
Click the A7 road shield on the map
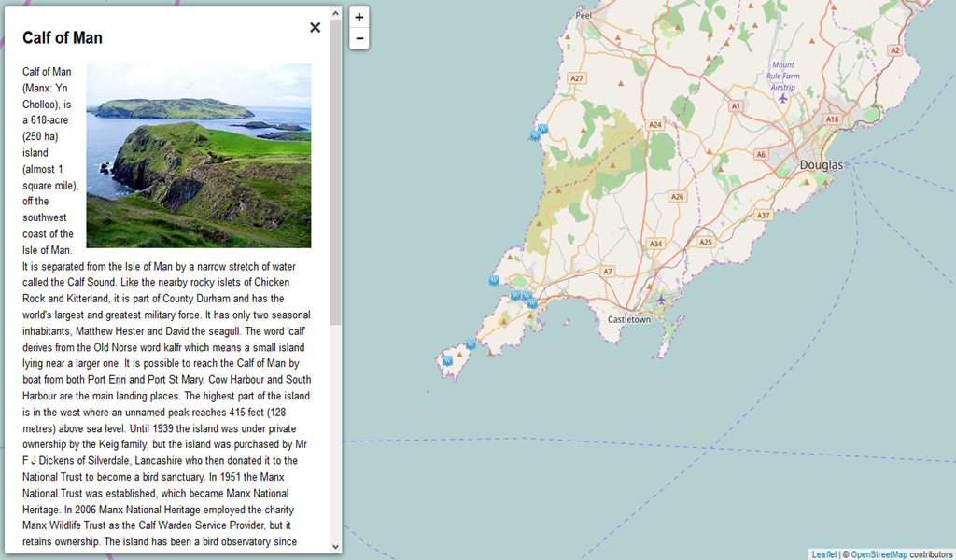[608, 272]
